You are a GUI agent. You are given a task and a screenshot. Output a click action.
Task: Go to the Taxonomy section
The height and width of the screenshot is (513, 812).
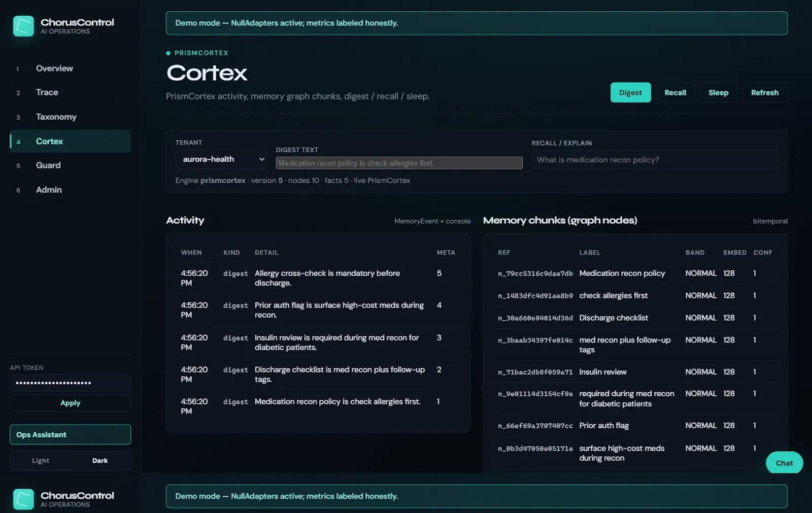70,117
